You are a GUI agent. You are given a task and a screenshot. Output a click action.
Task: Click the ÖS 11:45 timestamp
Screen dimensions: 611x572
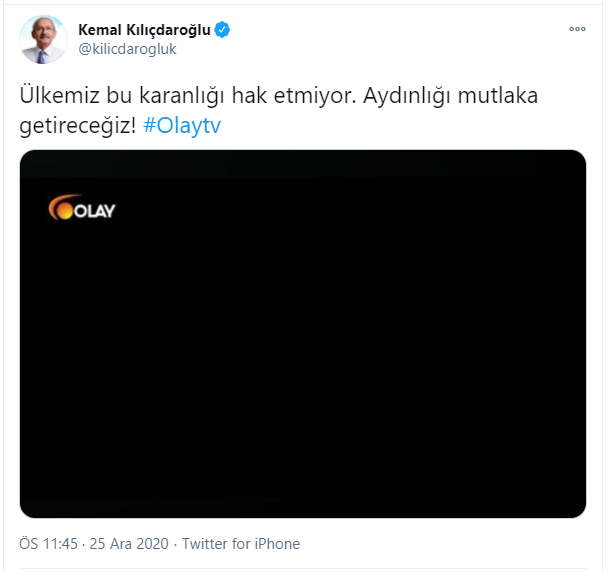click(48, 544)
